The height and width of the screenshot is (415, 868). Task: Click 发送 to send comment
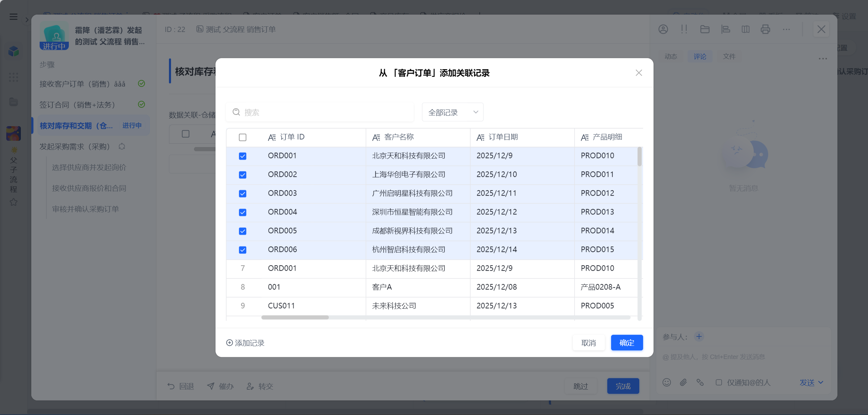pyautogui.click(x=807, y=382)
